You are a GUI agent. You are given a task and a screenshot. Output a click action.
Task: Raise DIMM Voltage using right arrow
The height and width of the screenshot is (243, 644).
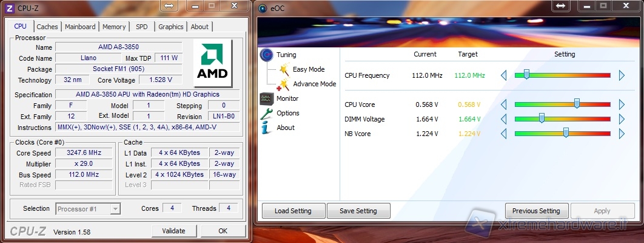tap(622, 119)
